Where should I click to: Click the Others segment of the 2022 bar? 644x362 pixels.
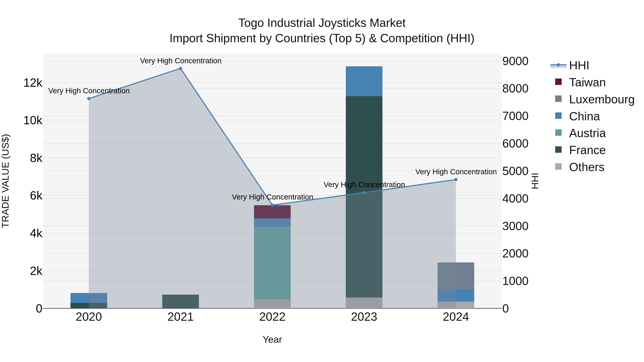coord(272,304)
